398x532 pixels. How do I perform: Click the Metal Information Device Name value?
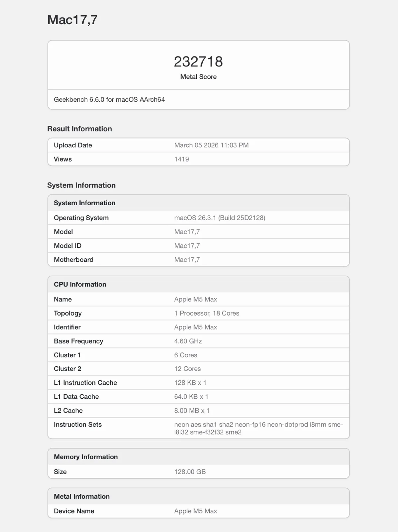coord(195,511)
